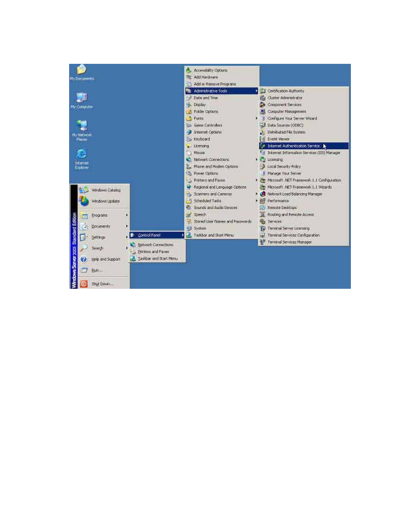420x508 pixels.
Task: Select Data Sources (ODBC)
Action: pyautogui.click(x=304, y=125)
